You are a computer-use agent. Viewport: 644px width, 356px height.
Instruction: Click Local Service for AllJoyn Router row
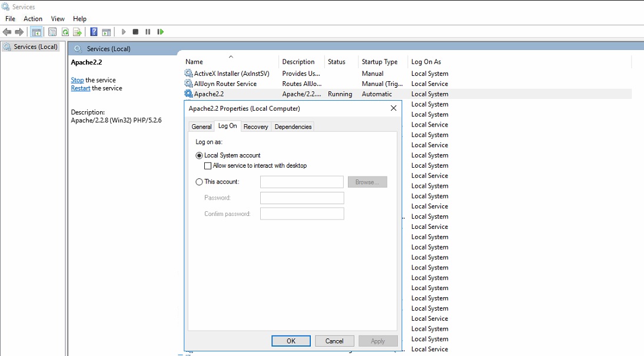point(430,84)
